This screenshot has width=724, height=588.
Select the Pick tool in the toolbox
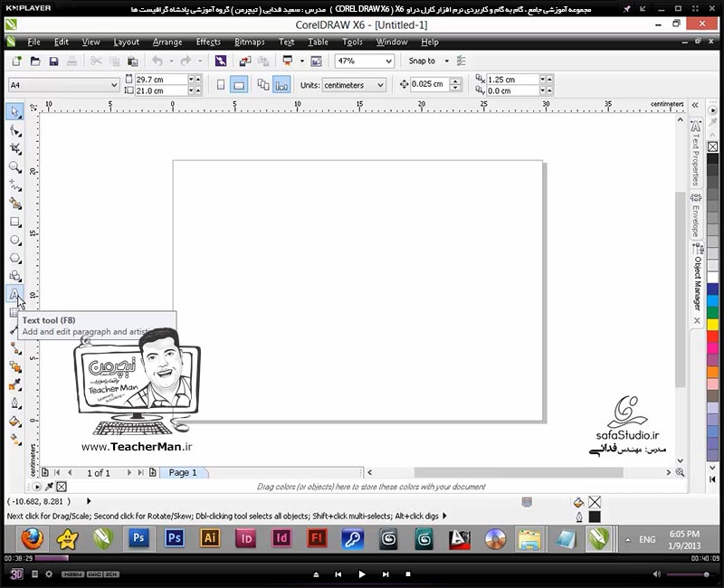[14, 112]
